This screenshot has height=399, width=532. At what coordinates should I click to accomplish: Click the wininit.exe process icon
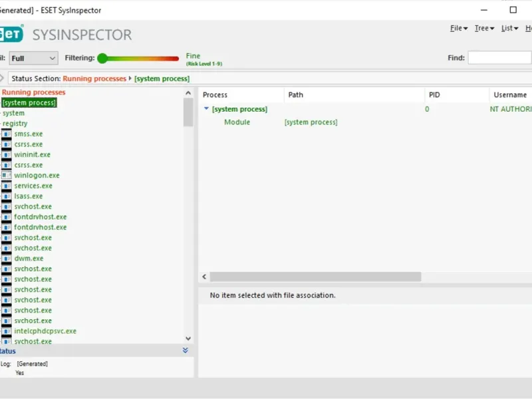point(7,155)
